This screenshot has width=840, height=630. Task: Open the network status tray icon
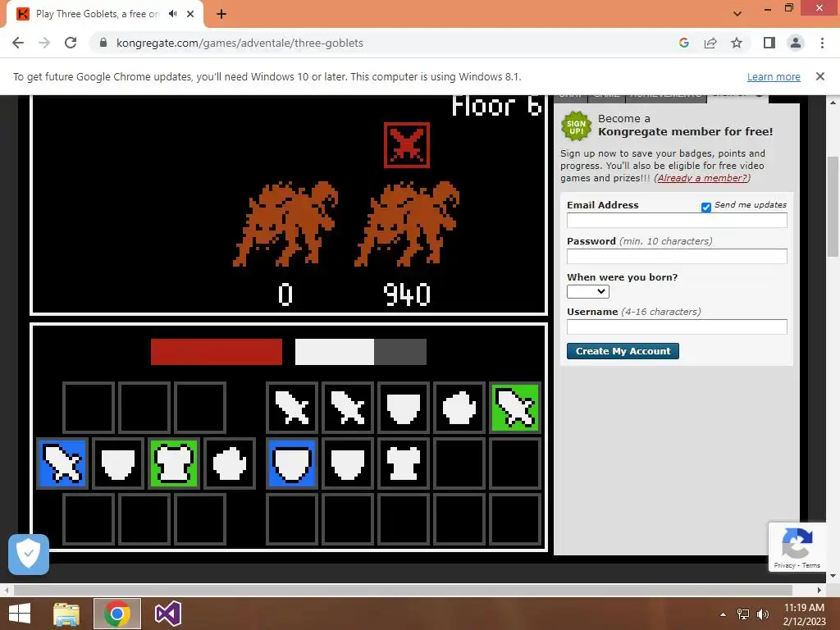tap(743, 614)
